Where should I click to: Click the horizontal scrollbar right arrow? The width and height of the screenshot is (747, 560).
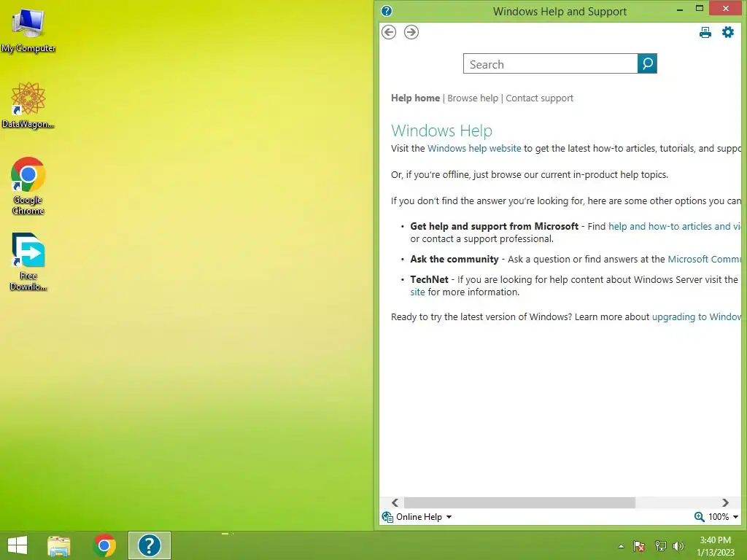click(725, 503)
